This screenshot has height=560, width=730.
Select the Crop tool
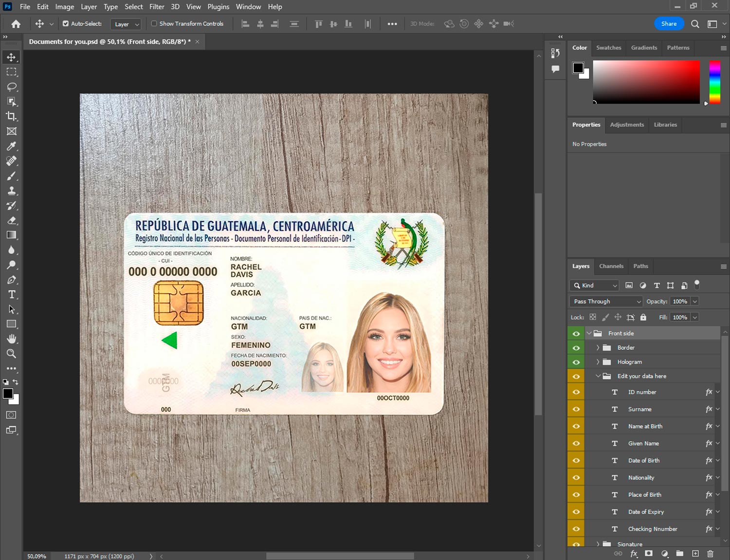click(12, 116)
